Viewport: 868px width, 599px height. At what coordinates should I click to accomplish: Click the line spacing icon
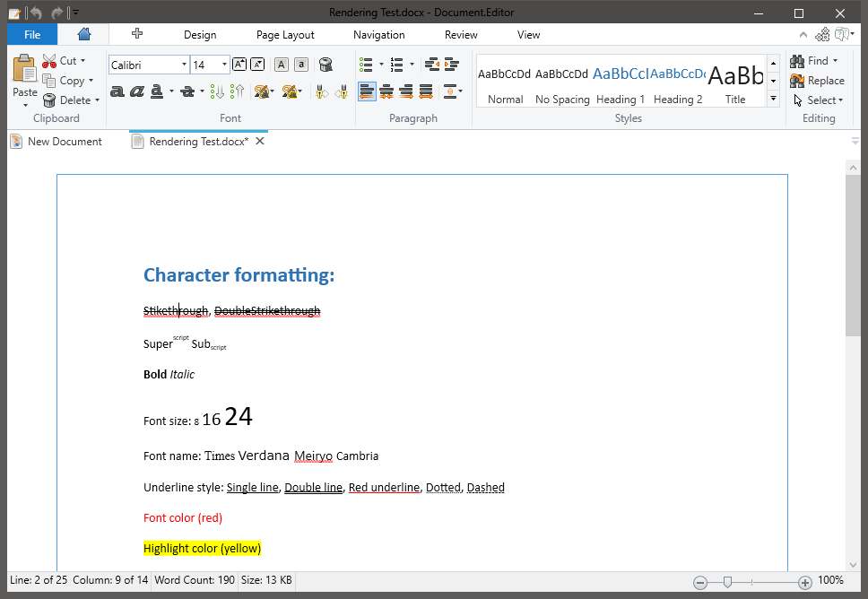click(450, 91)
